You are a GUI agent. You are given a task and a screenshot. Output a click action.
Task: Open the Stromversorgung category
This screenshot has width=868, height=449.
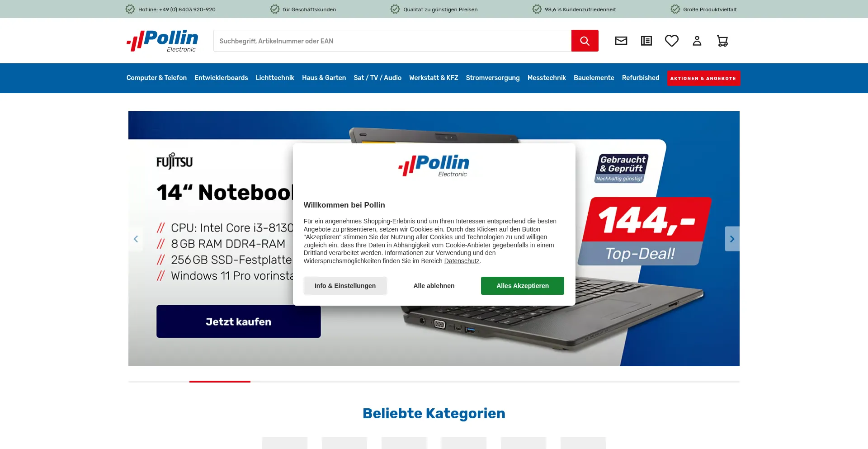(x=493, y=78)
